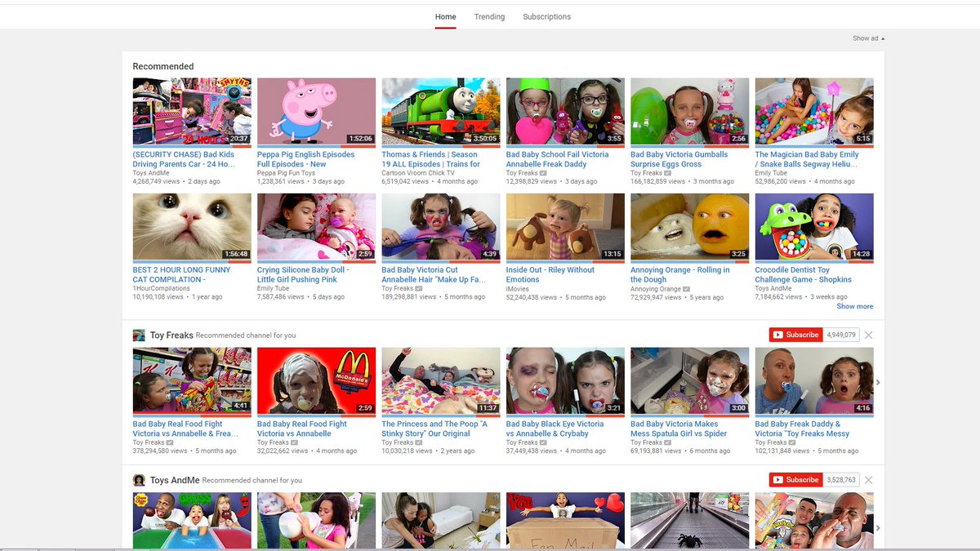Open Emily Tube channel under The Magician video

(x=771, y=173)
